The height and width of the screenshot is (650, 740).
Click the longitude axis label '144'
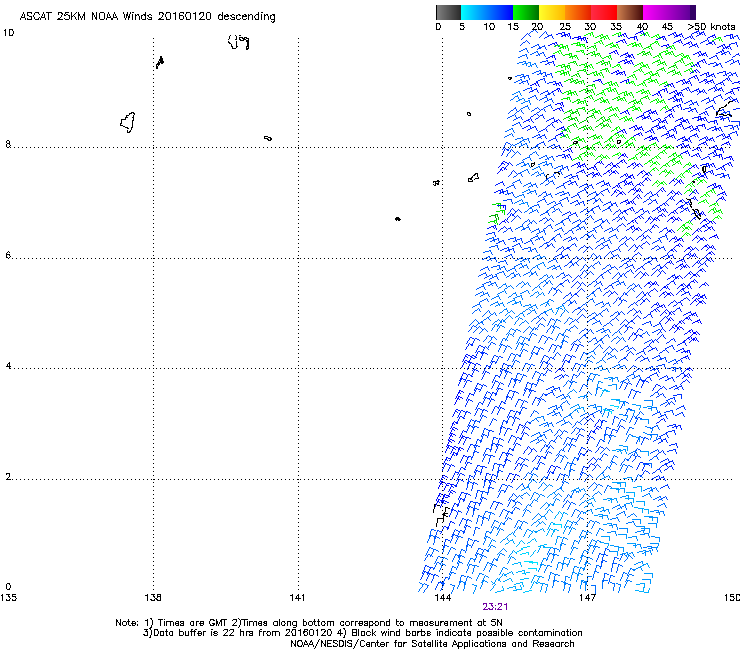442,598
